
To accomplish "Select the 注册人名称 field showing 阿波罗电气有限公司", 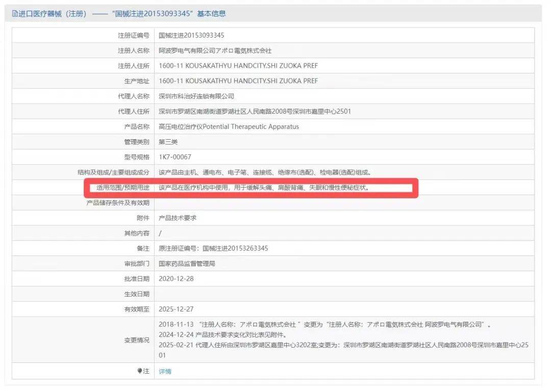I will click(x=214, y=50).
